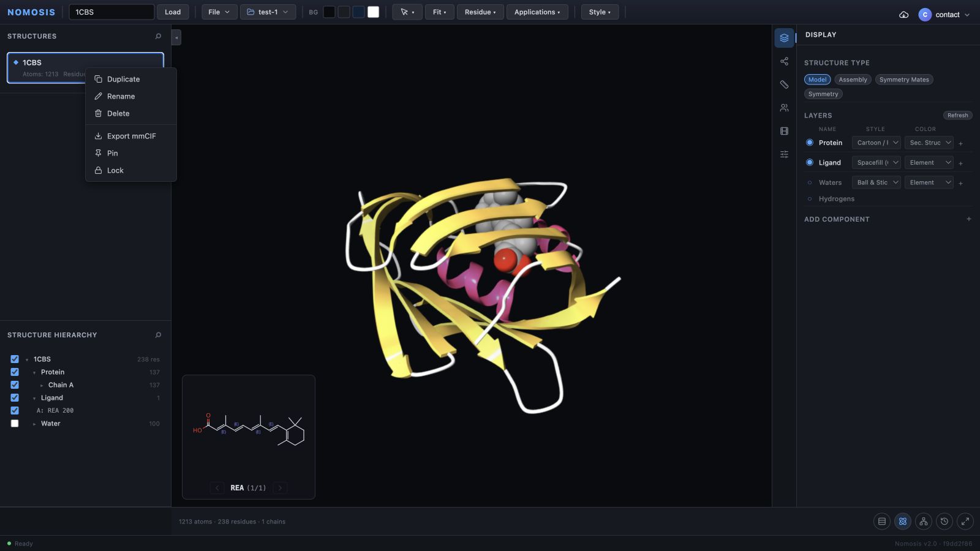
Task: Uncheck the Protein hierarchy checkbox
Action: pos(15,372)
